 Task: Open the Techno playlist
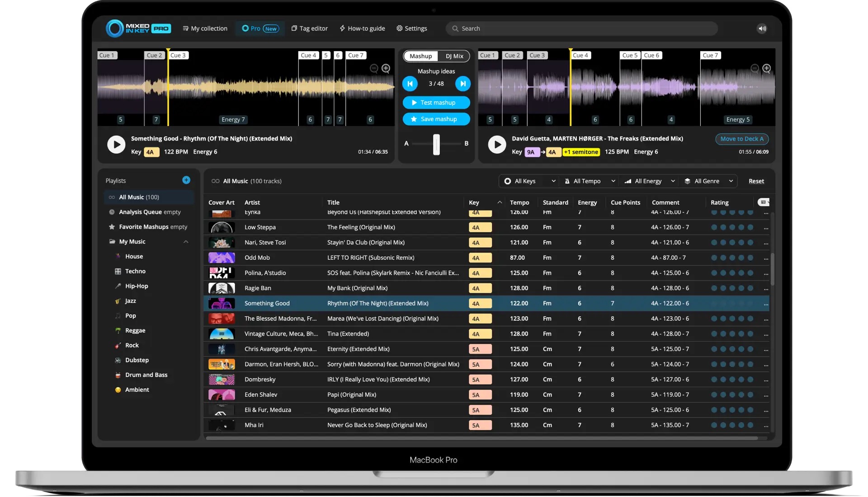(135, 271)
